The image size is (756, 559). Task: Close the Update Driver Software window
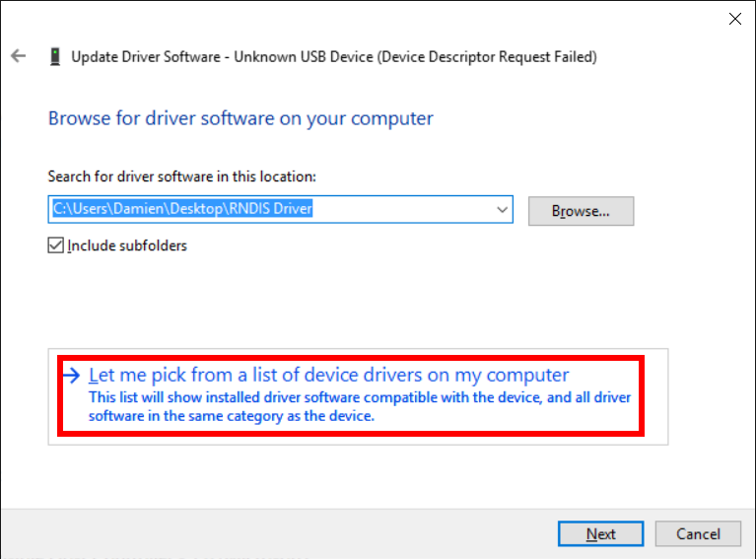(x=734, y=18)
